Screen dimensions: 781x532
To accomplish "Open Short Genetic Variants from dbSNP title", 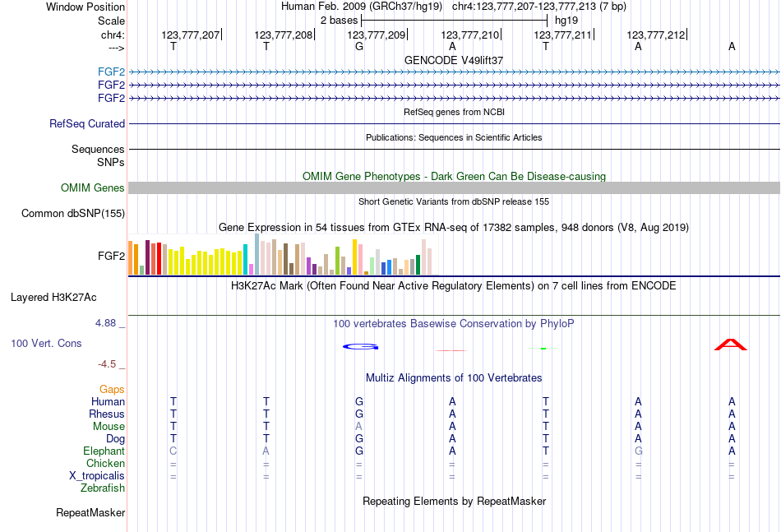I will coord(454,201).
